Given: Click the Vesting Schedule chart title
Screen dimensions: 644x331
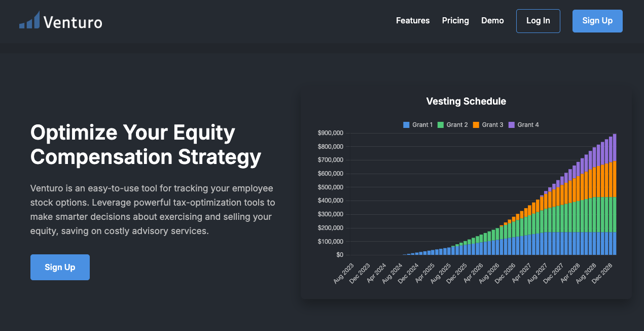Looking at the screenshot, I should (x=466, y=102).
